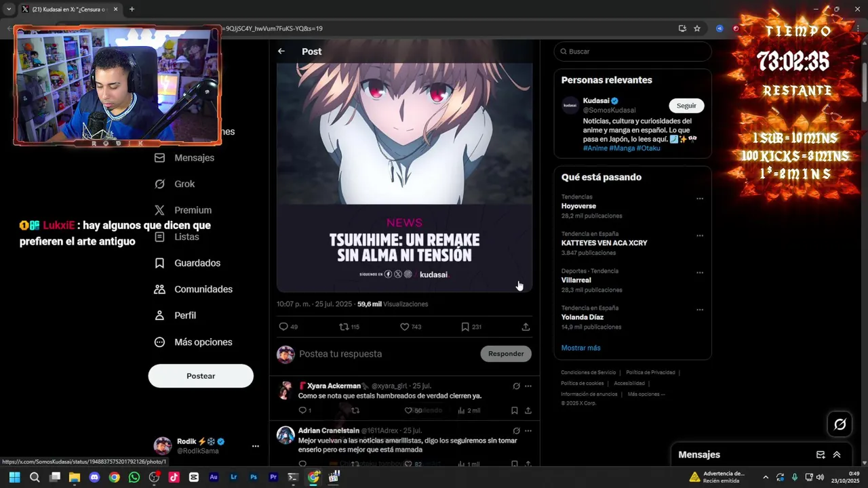Open Perfil in the sidebar
The height and width of the screenshot is (488, 868).
[175, 315]
